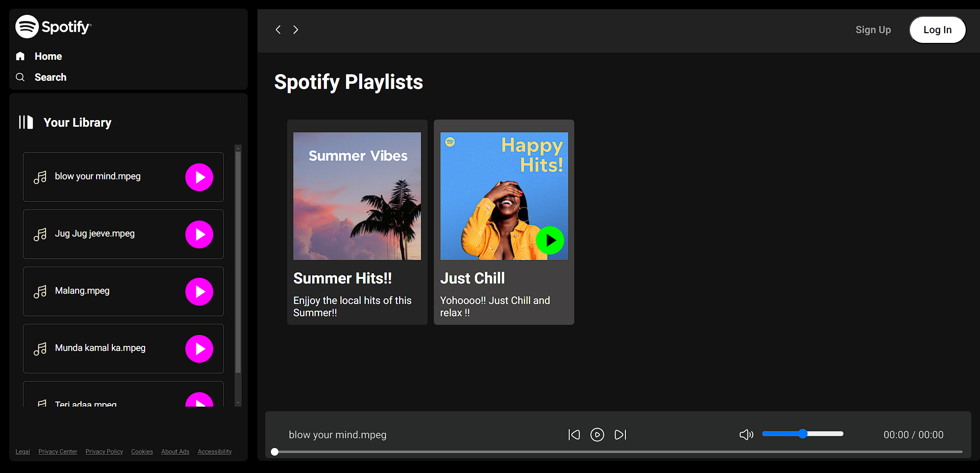The image size is (980, 473).
Task: Open the Happy Hits cover image
Action: tap(504, 196)
